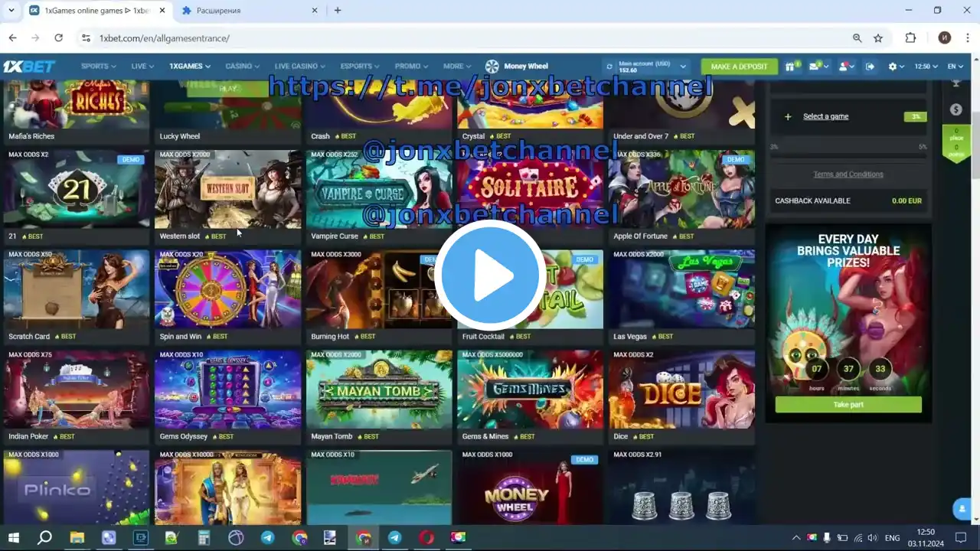The height and width of the screenshot is (551, 980).
Task: Open the Vampire Curse game thumbnail
Action: tap(379, 189)
